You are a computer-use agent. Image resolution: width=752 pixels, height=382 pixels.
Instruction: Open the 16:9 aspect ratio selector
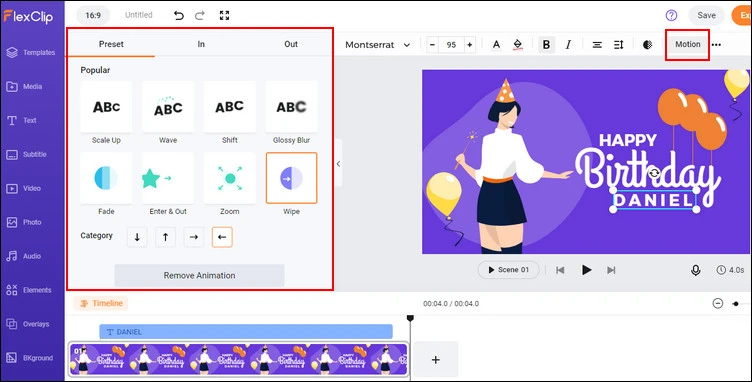93,15
